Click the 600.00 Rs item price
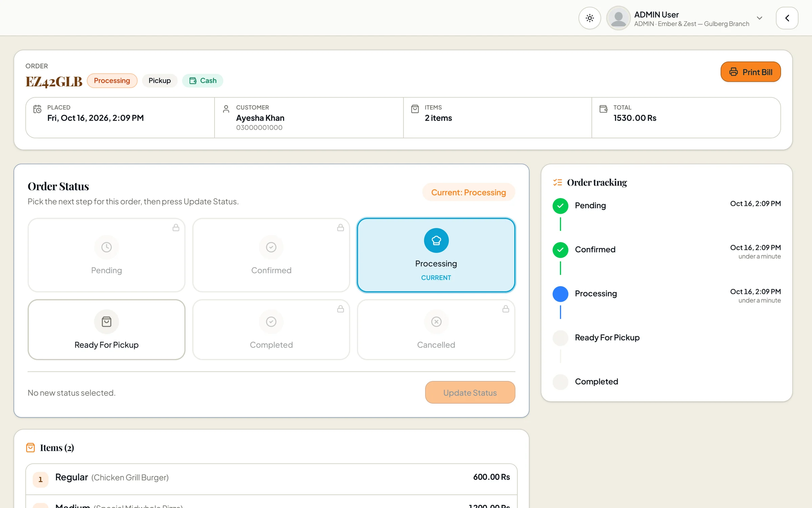Screen dimensions: 812x508 (x=491, y=477)
